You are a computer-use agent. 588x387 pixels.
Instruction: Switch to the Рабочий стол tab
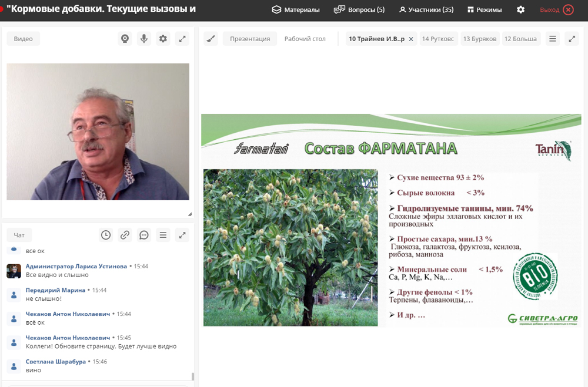305,39
